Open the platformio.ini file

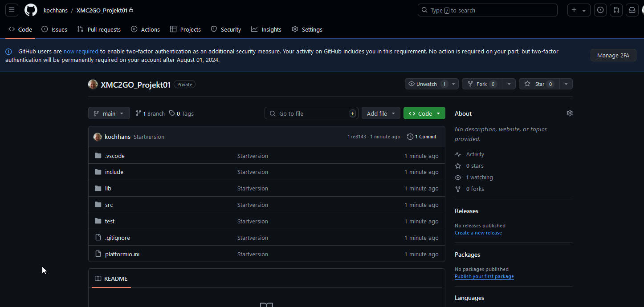pyautogui.click(x=122, y=254)
